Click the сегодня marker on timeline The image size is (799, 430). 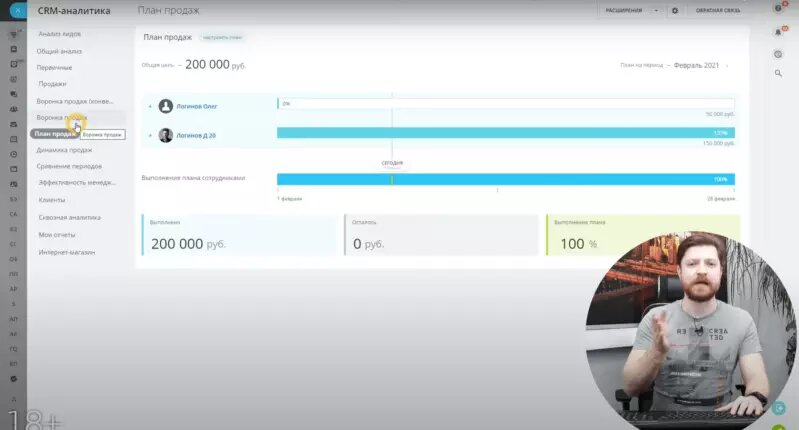392,163
